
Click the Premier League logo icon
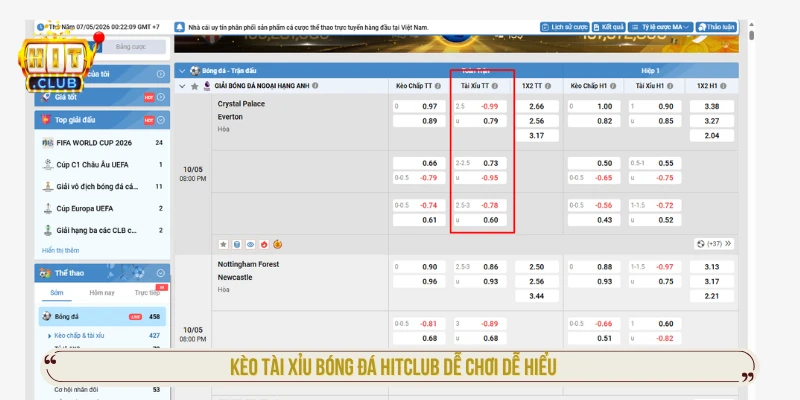[207, 86]
